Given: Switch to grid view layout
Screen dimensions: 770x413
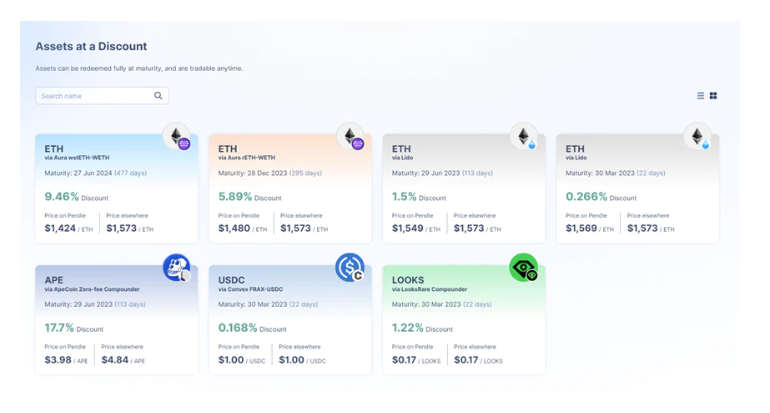Looking at the screenshot, I should pyautogui.click(x=713, y=96).
